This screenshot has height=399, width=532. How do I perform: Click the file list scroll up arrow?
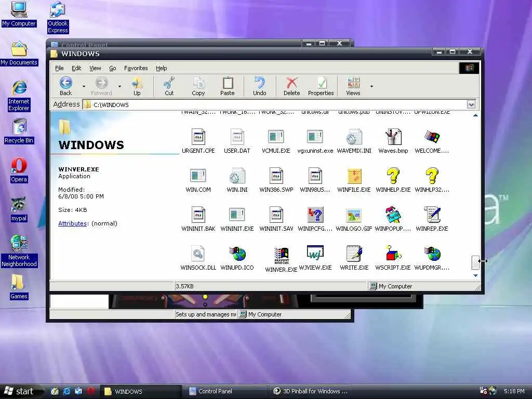tap(475, 115)
